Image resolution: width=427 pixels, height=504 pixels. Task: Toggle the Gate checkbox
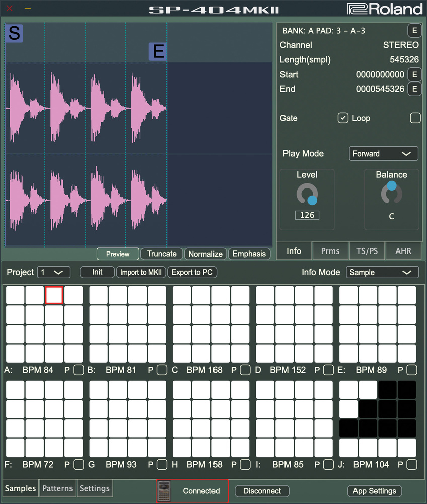click(x=343, y=118)
